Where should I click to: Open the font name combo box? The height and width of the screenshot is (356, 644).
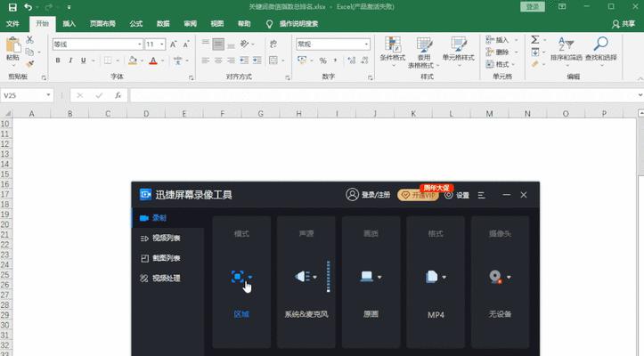point(97,44)
